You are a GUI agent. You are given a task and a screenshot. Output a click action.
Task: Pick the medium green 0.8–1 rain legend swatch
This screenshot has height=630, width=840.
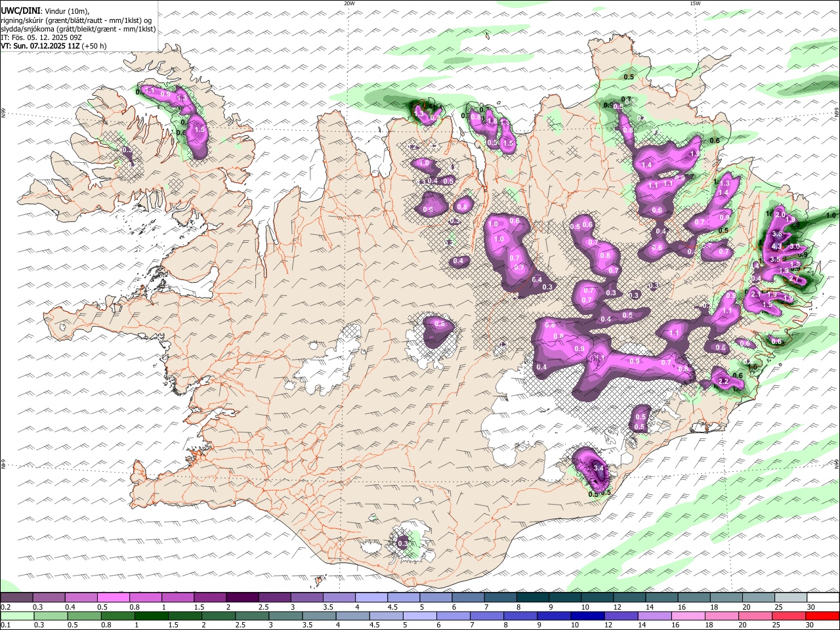(117, 616)
